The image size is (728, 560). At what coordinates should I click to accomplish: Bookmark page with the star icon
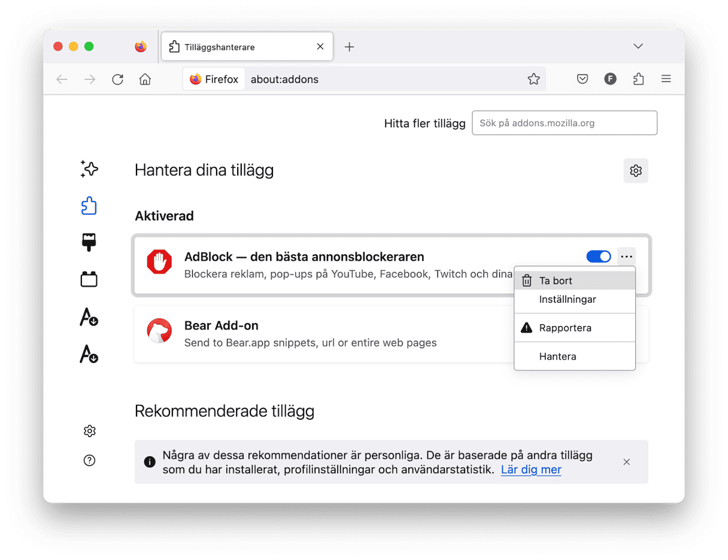point(533,79)
